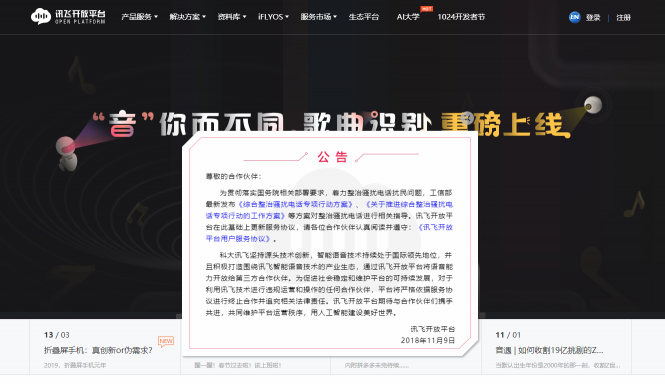
Task: Click the date 2018年11月9日 in the notice
Action: click(x=428, y=340)
